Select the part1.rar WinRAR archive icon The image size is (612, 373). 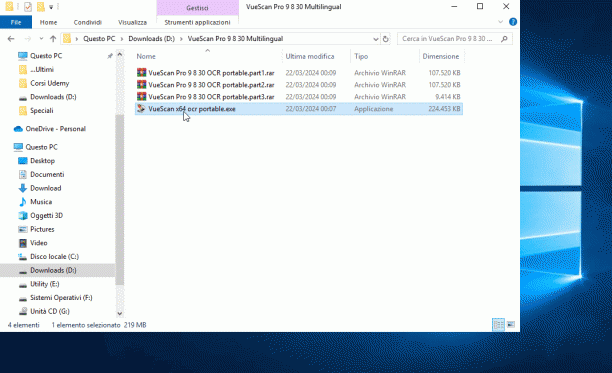pyautogui.click(x=141, y=73)
